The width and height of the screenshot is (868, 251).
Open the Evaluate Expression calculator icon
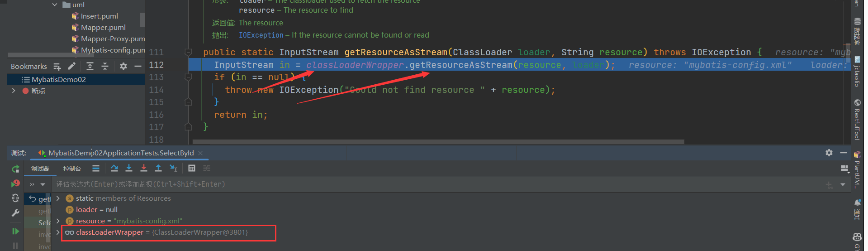(x=192, y=168)
